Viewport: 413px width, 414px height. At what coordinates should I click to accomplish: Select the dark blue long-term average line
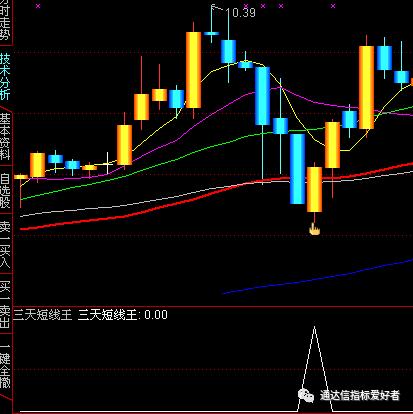click(317, 278)
